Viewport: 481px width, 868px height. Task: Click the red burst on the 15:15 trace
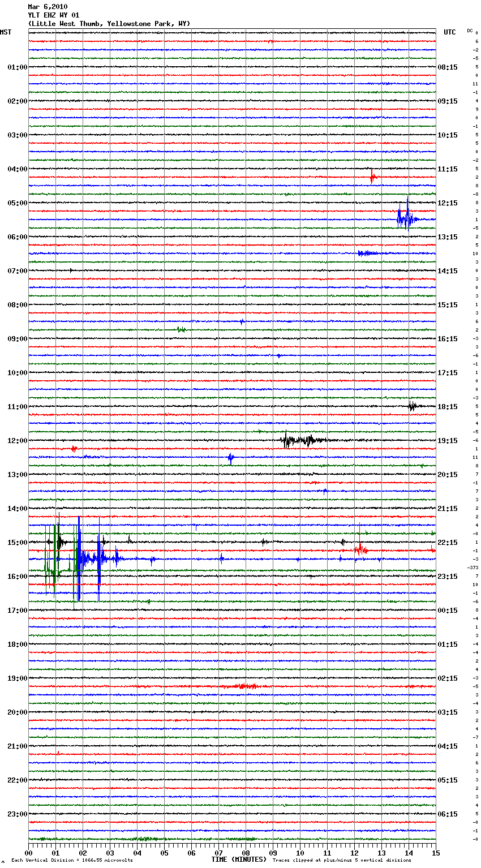coord(360,549)
